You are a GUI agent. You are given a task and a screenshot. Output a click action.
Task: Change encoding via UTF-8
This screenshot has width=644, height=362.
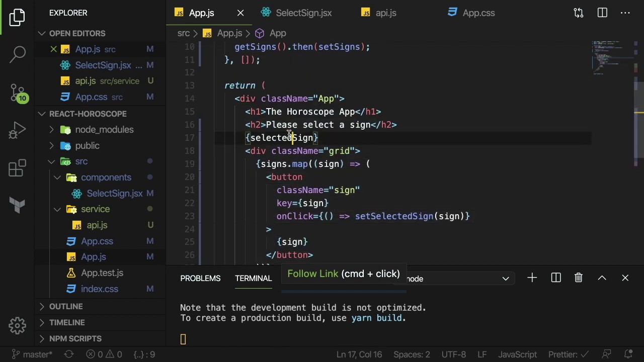click(453, 354)
